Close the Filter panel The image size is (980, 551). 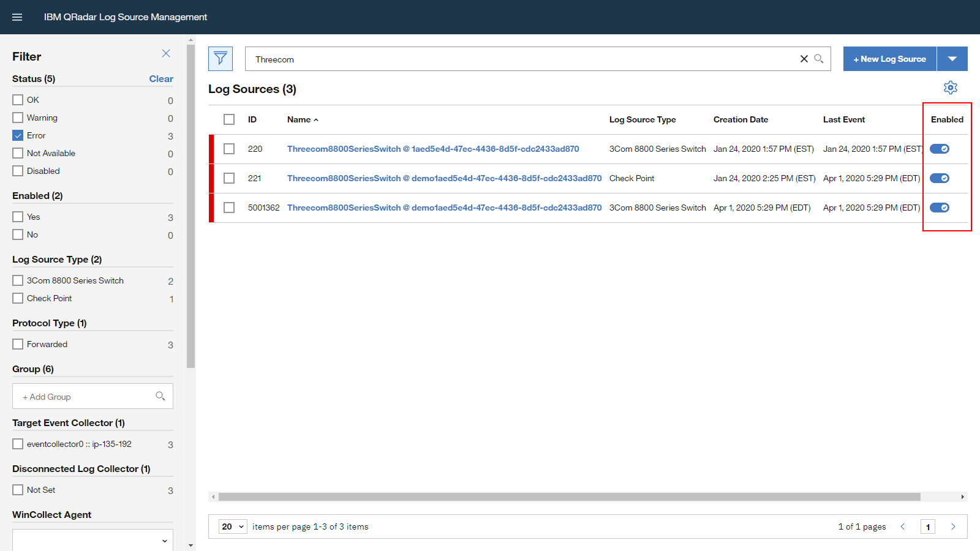166,53
